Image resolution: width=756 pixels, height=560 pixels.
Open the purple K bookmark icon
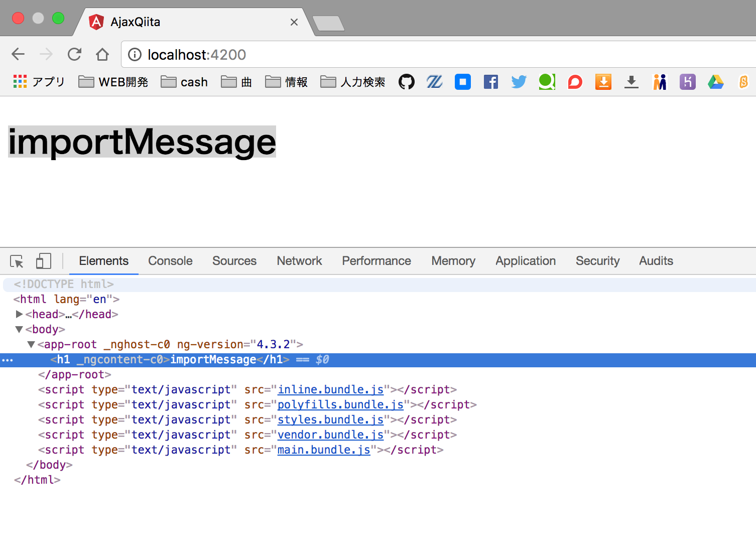(x=688, y=82)
